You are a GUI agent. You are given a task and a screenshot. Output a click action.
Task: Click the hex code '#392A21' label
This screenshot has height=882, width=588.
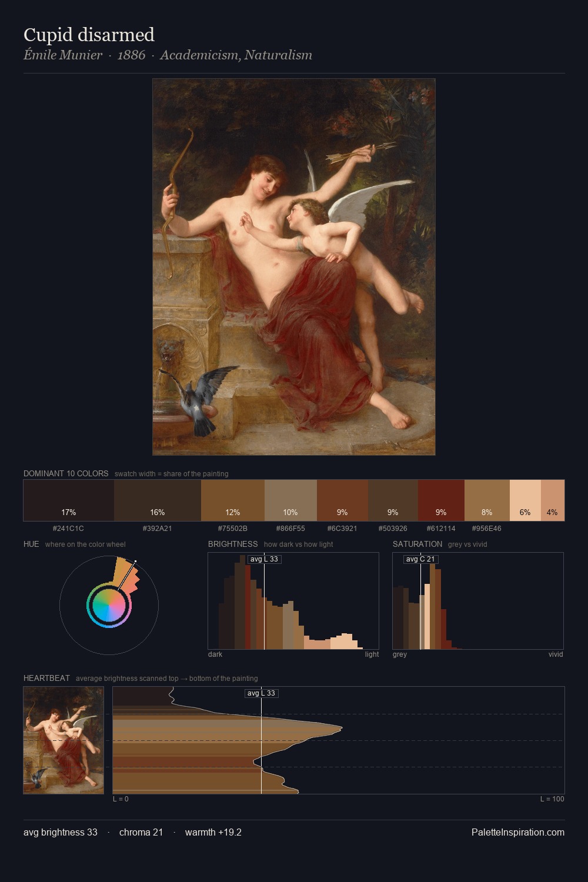(158, 529)
